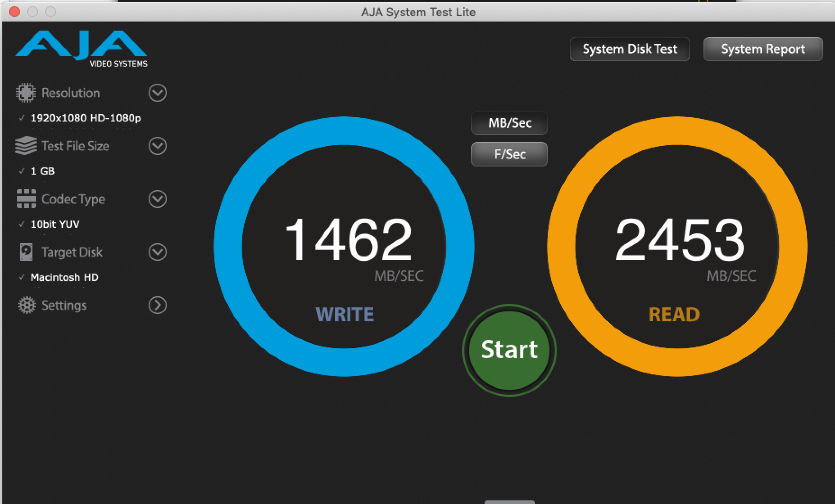Click the Codec Type label
Screen dimensions: 835x504
[73, 199]
